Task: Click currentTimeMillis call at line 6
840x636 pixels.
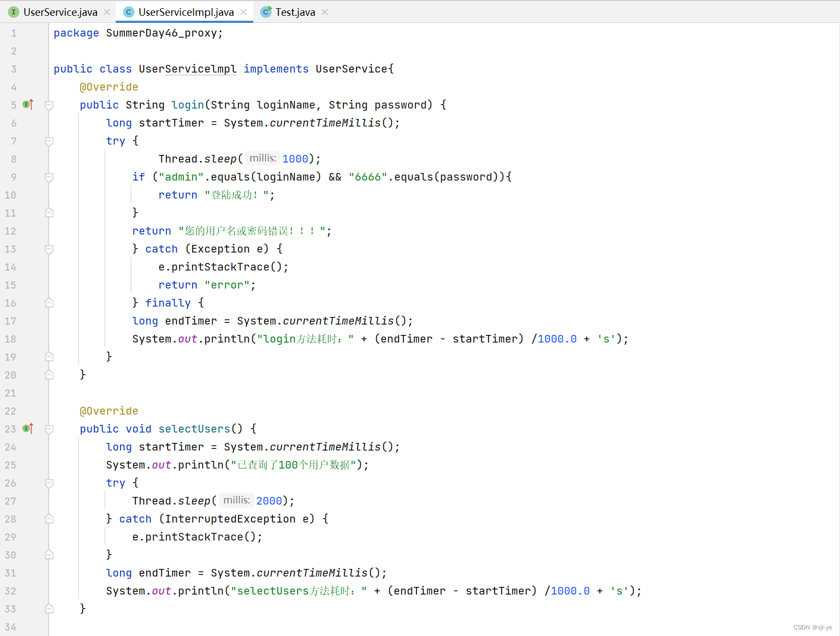Action: click(325, 123)
